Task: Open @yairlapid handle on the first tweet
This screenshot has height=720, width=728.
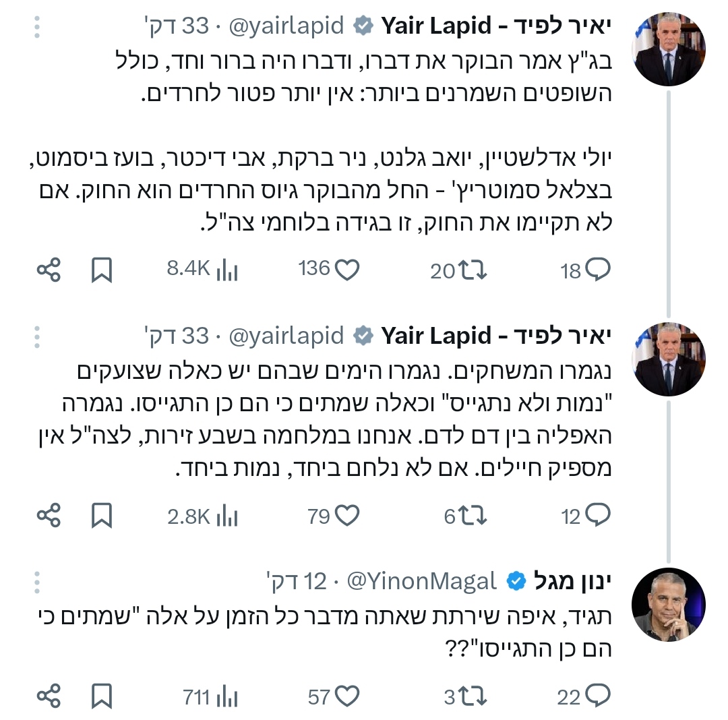Action: (x=286, y=26)
